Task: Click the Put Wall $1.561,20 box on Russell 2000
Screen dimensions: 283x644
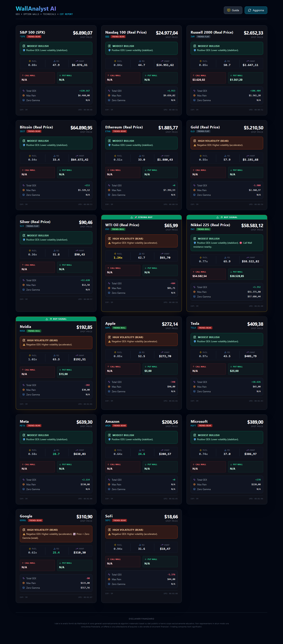Action: [x=245, y=78]
